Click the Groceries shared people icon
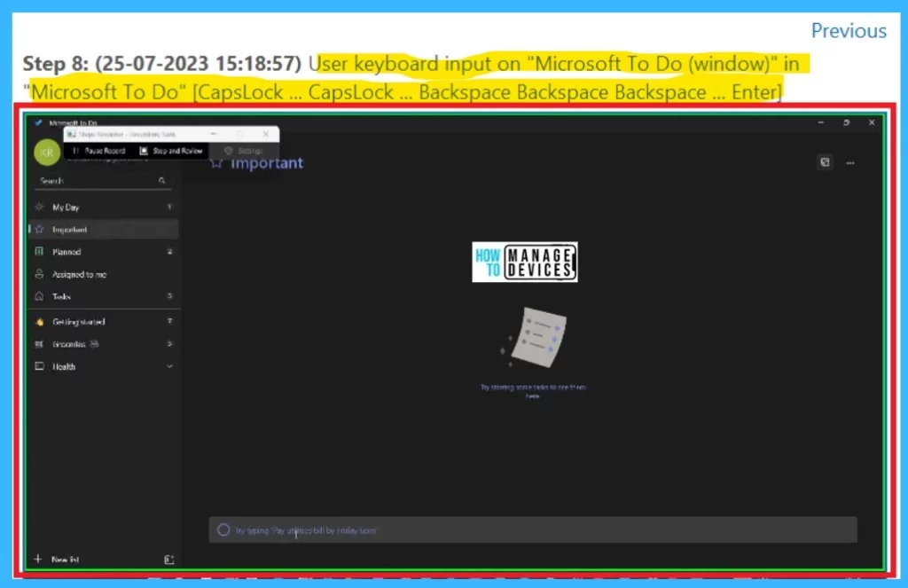 [x=94, y=343]
